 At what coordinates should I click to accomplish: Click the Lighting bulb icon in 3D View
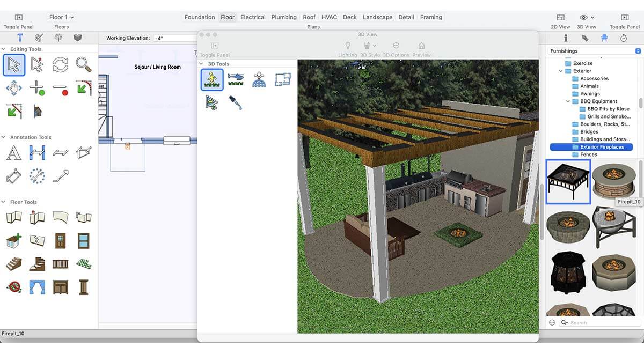click(x=347, y=46)
